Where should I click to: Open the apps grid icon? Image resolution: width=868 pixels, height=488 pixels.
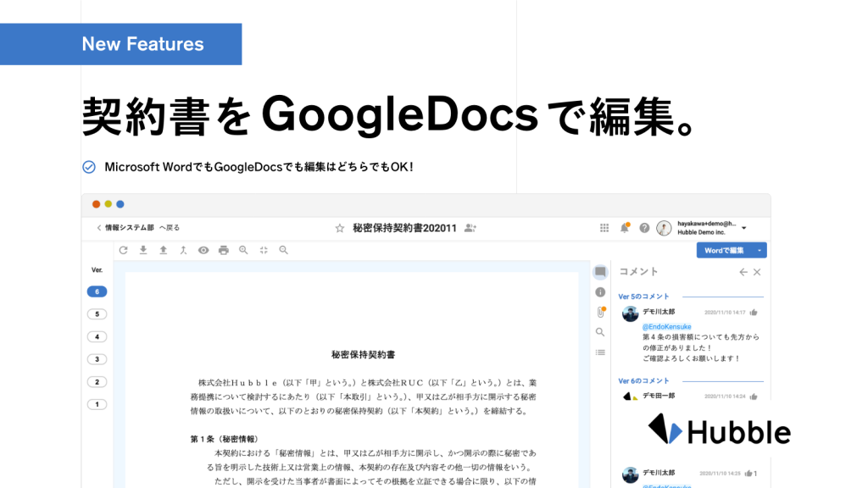coord(604,228)
